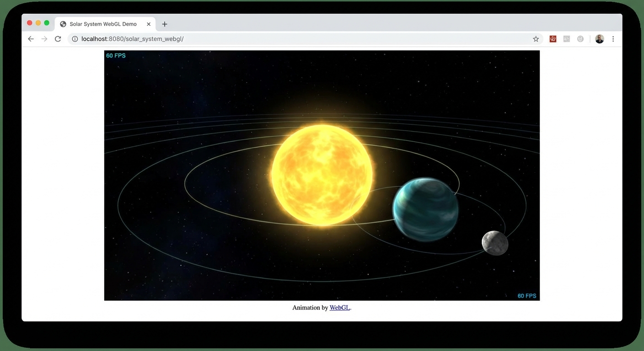Open Chrome's three-dot menu

click(613, 39)
